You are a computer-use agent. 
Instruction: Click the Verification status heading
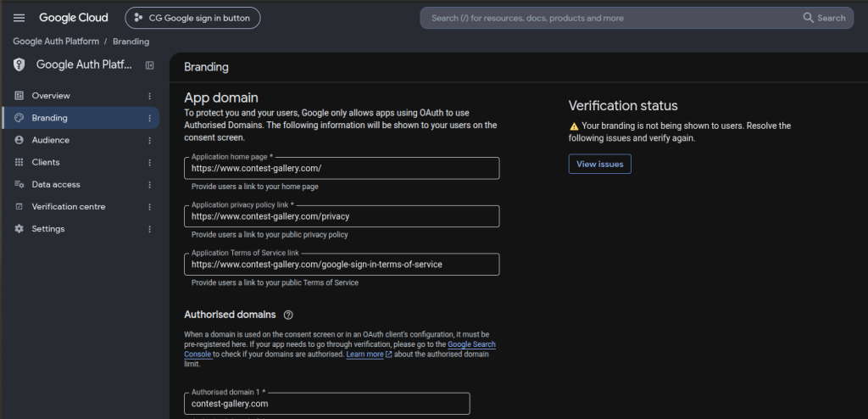click(623, 106)
